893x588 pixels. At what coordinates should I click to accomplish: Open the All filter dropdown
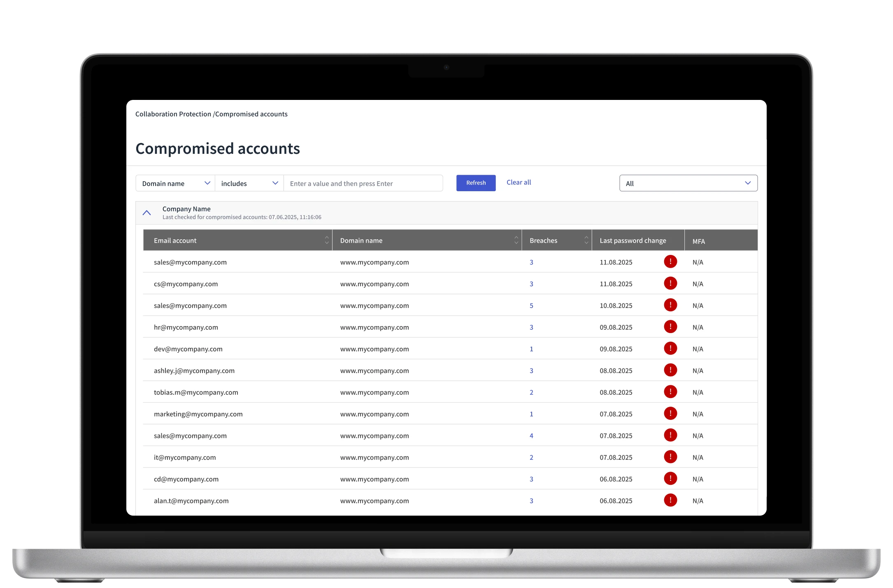[x=688, y=183]
